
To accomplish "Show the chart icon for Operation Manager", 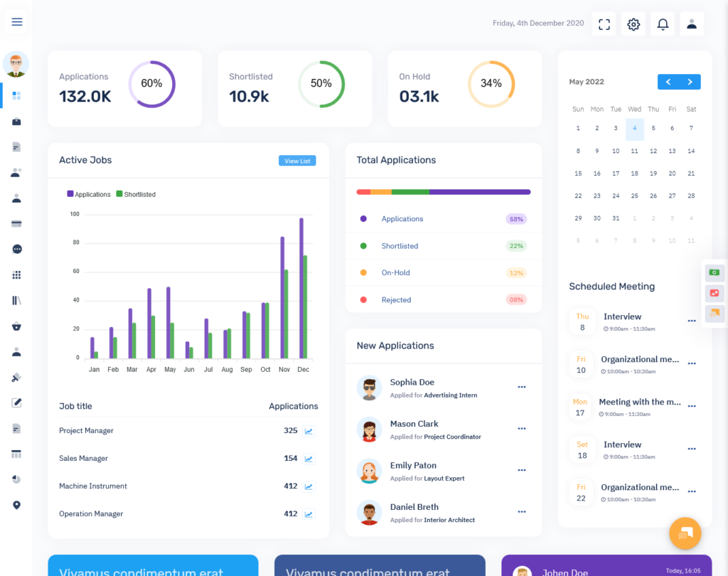I will [309, 514].
